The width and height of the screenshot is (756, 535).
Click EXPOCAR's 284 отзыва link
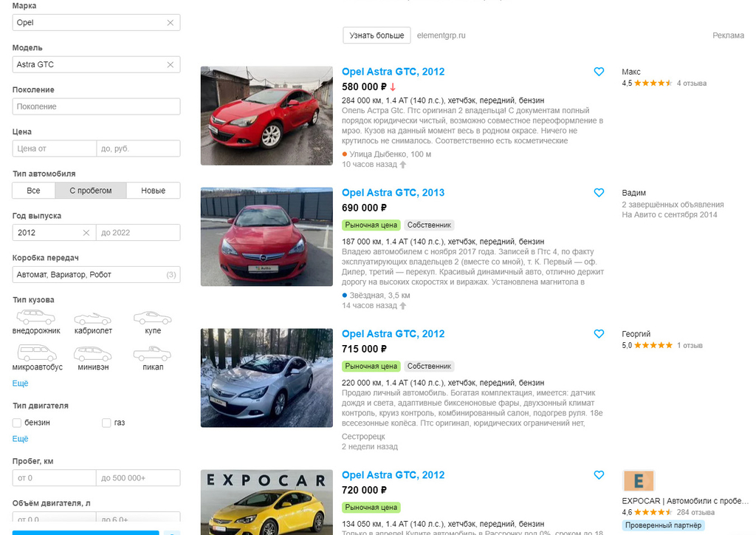(695, 512)
